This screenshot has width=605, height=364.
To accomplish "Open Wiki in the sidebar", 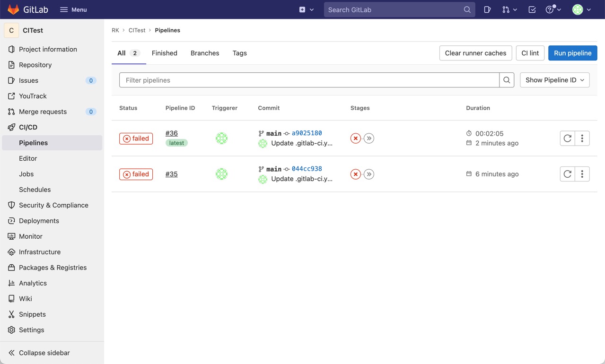I will (x=52, y=299).
